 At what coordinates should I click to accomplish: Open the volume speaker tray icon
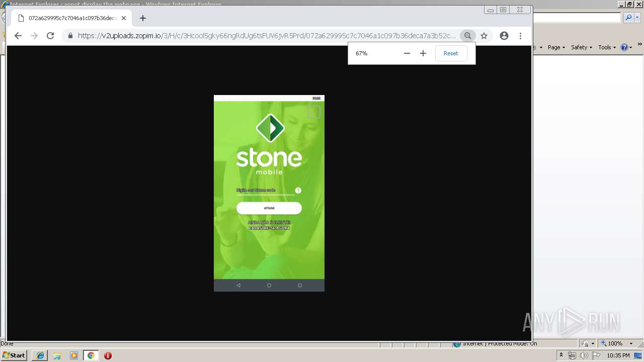584,355
